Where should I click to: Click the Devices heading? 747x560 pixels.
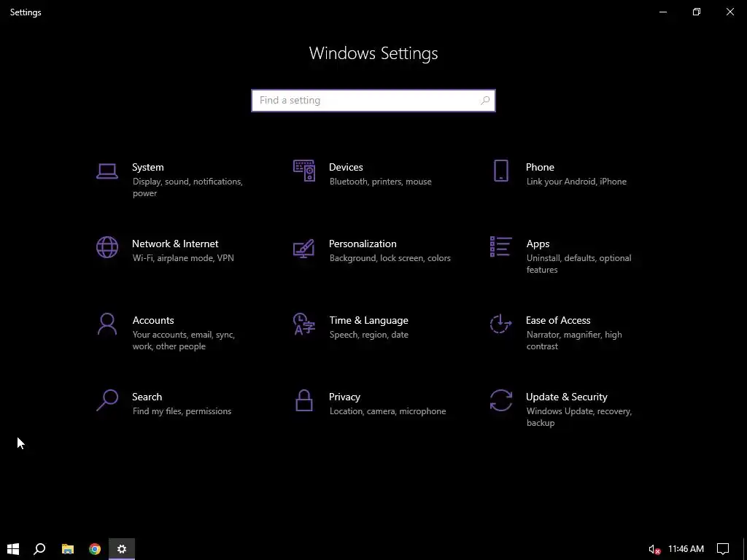click(346, 167)
